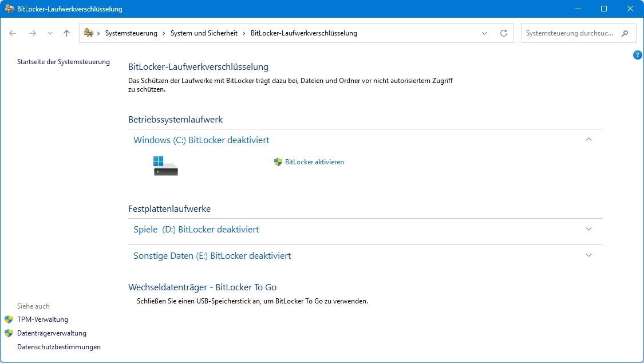The height and width of the screenshot is (363, 644).
Task: Click the Windows drive icon
Action: (x=165, y=166)
